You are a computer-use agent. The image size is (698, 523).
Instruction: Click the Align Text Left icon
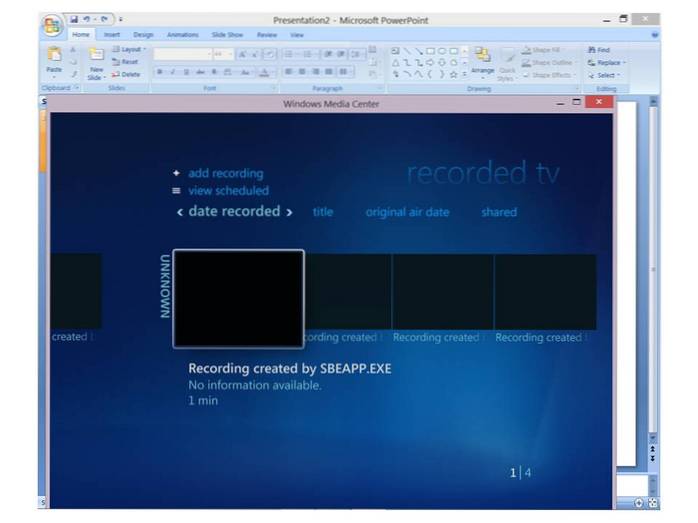point(289,72)
